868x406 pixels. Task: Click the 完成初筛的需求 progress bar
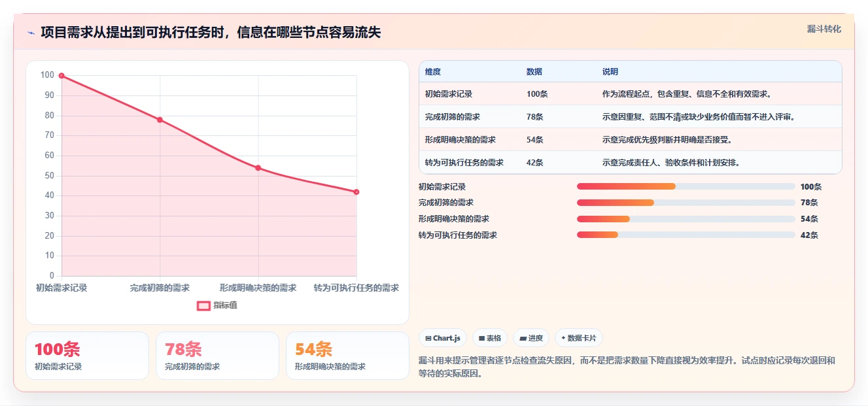tap(686, 203)
